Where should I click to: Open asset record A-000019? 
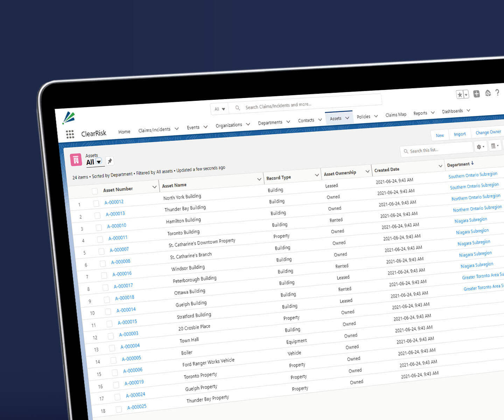pyautogui.click(x=134, y=383)
